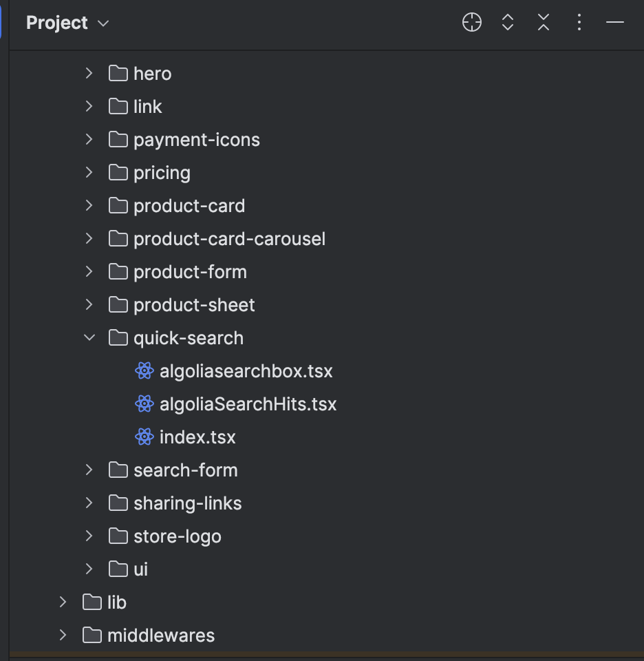Open the tool window options kebab menu

pyautogui.click(x=579, y=22)
